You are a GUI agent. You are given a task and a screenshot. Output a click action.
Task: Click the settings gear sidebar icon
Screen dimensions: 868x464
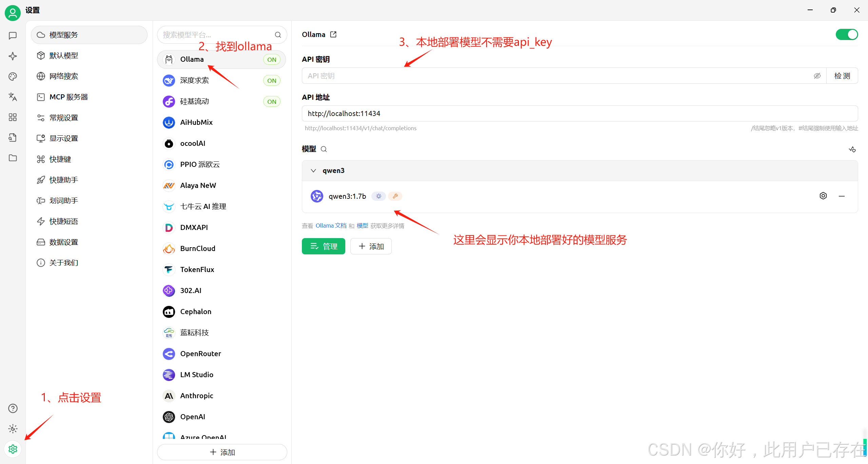tap(13, 449)
